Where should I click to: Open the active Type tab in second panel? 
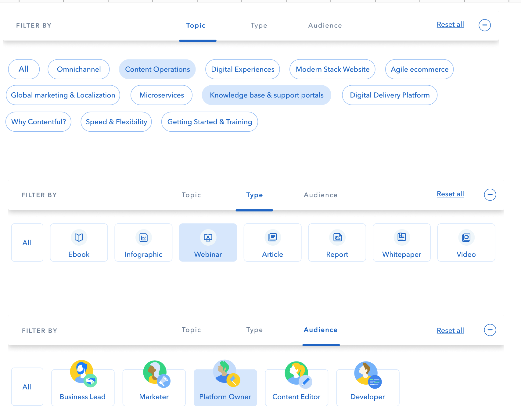coord(254,195)
